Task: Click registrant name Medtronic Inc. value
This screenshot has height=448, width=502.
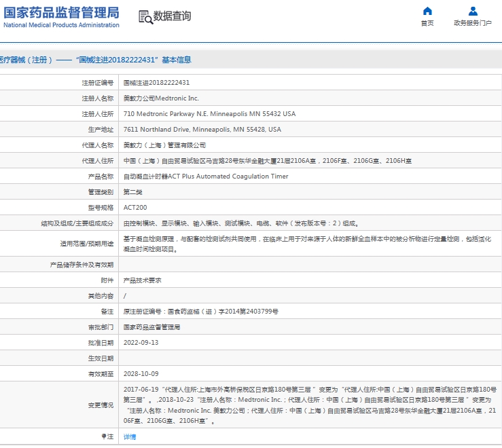Action: [161, 98]
